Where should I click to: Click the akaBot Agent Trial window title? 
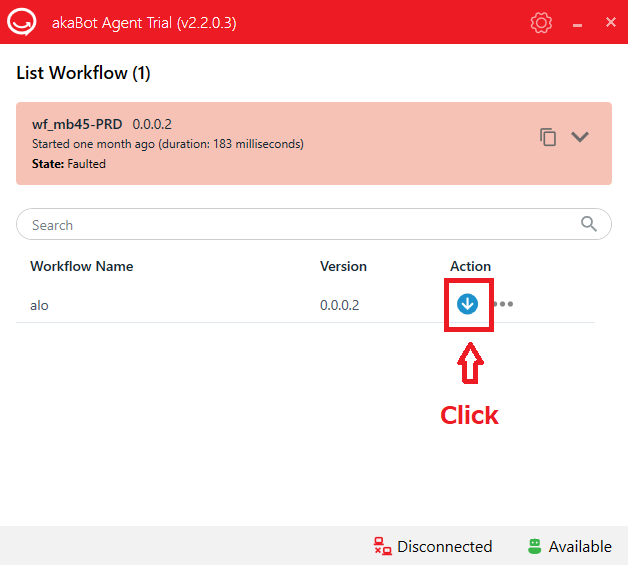tap(144, 23)
